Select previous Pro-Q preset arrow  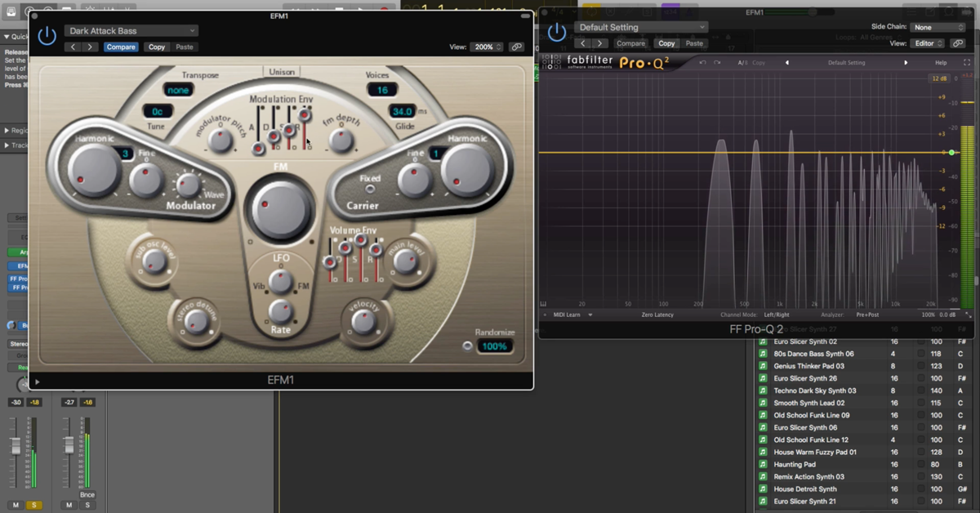pyautogui.click(x=787, y=63)
